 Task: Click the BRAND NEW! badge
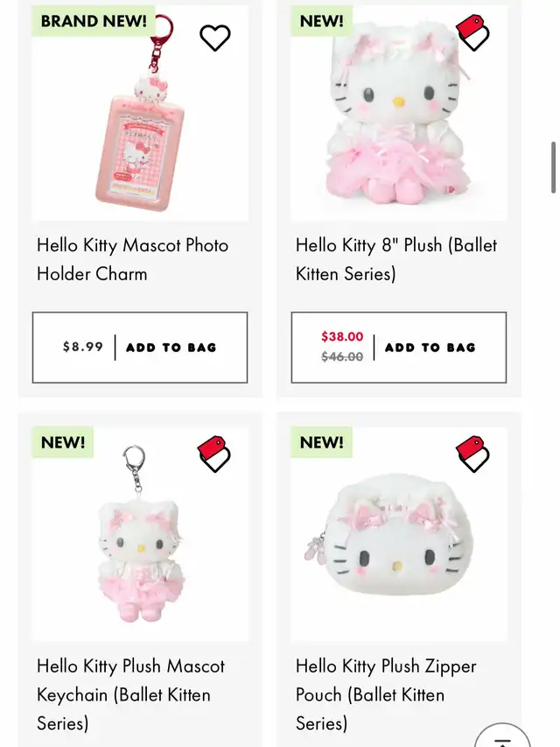(x=94, y=21)
